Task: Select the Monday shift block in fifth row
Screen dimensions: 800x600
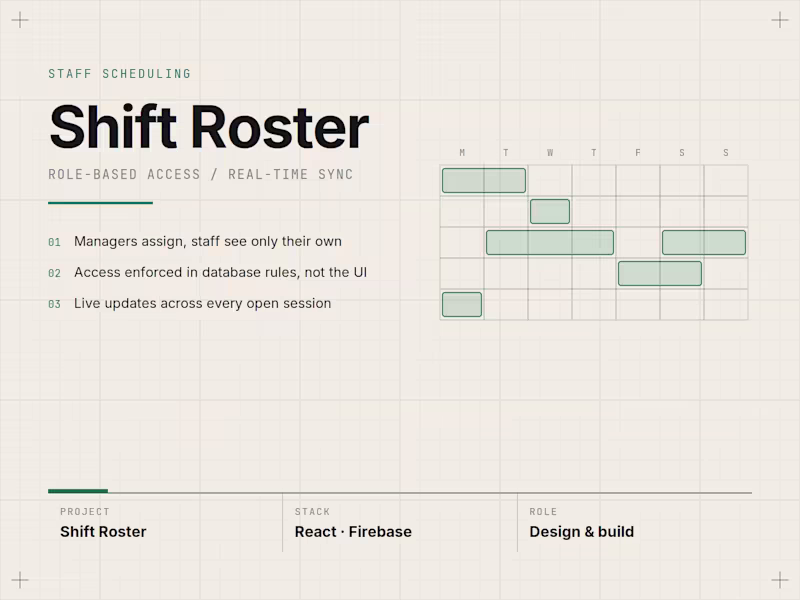Action: (x=462, y=305)
